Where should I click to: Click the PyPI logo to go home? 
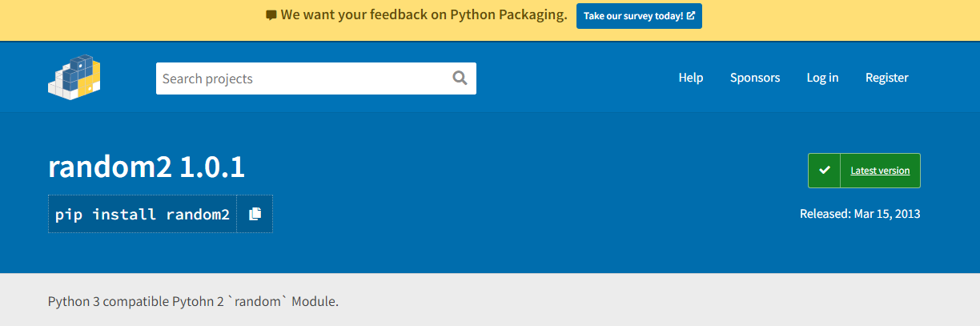(x=74, y=78)
